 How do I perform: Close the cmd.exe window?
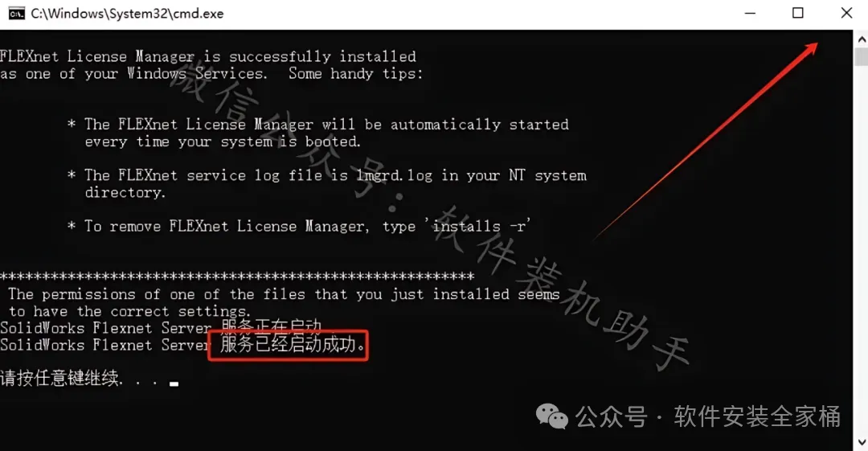coord(845,13)
